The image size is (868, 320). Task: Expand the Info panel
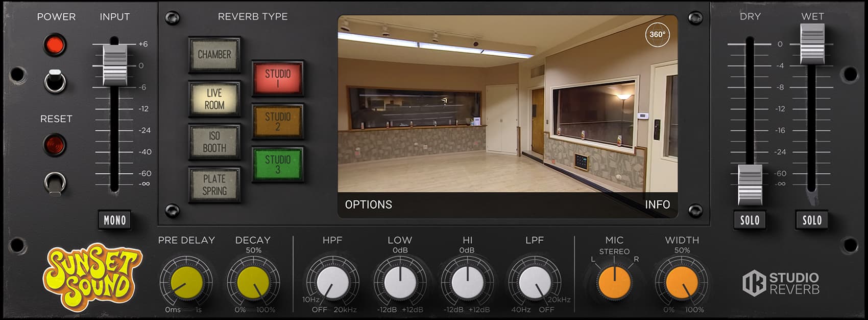coord(657,204)
